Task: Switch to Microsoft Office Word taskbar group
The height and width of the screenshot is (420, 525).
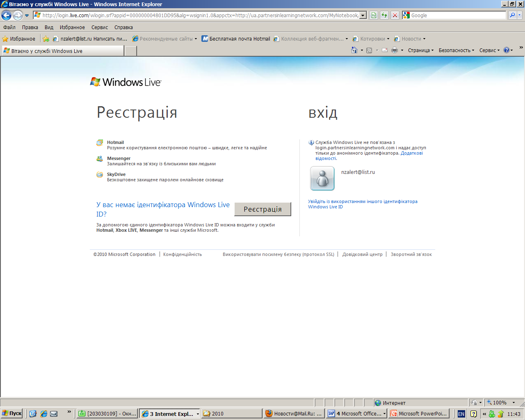Action: 356,413
